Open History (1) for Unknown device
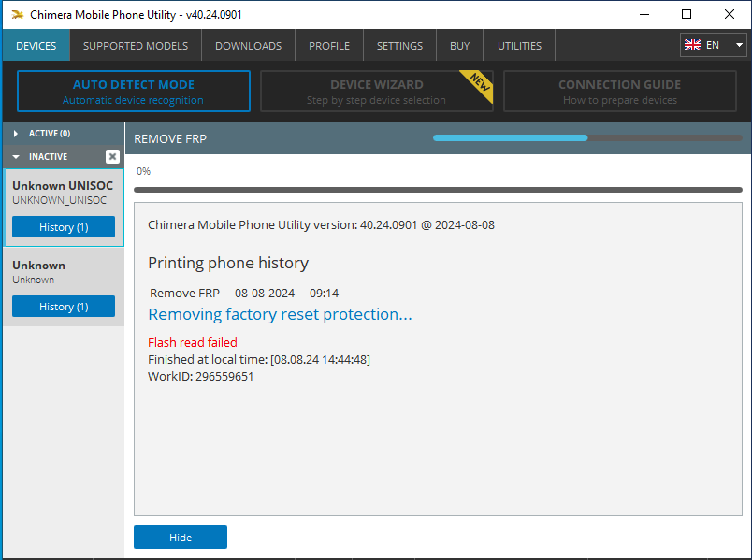The image size is (752, 560). click(x=64, y=307)
